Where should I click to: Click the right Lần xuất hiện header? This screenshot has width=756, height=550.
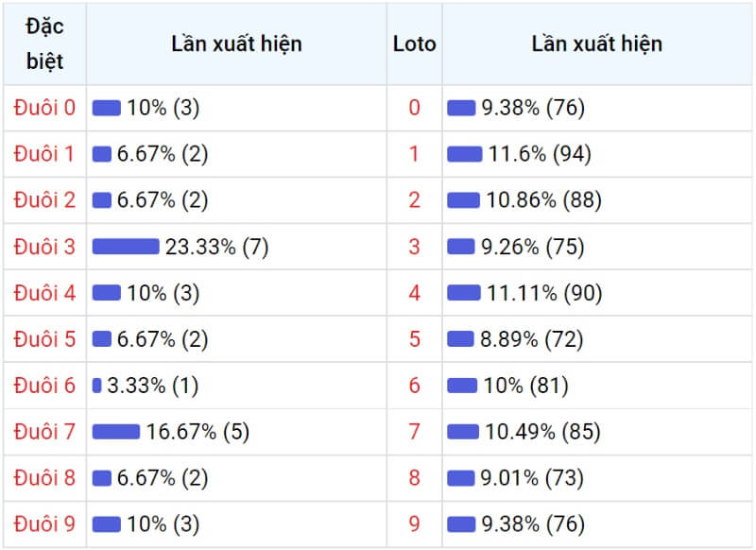coord(597,43)
